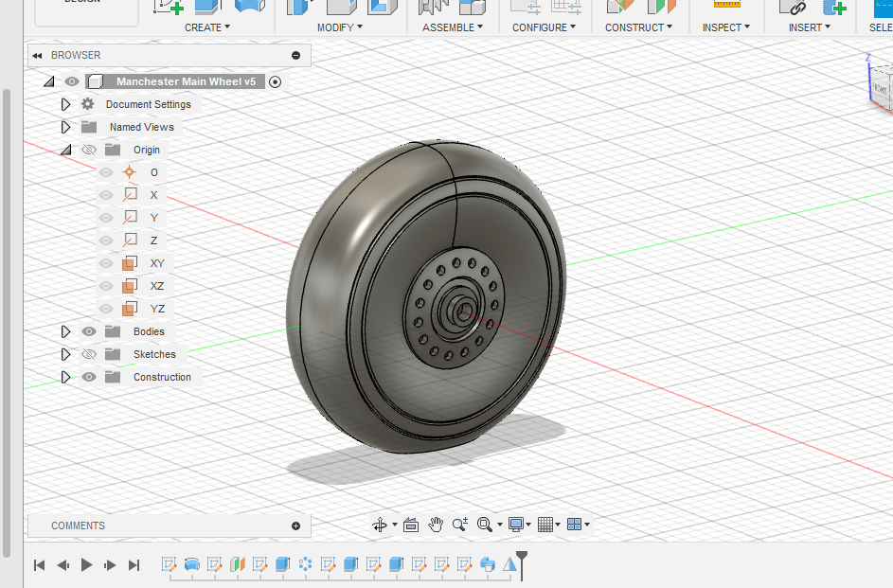This screenshot has height=588, width=893.
Task: Toggle visibility of Manchester Main Wheel v5
Action: pyautogui.click(x=72, y=81)
